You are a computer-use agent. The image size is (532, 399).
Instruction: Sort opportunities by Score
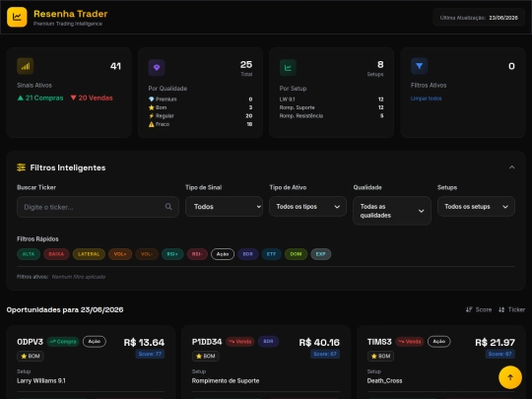[x=479, y=309]
